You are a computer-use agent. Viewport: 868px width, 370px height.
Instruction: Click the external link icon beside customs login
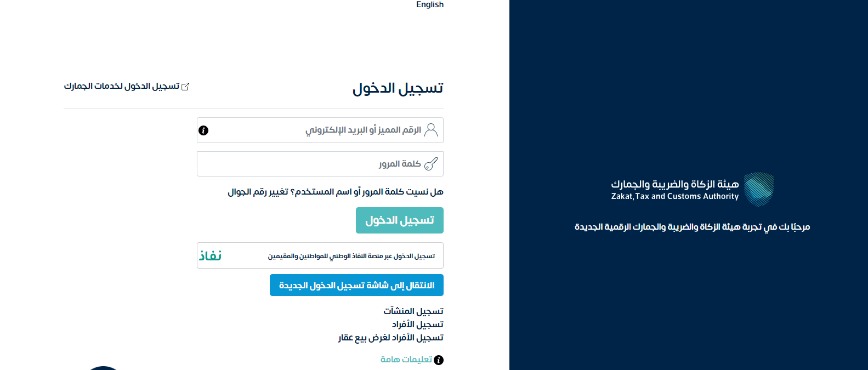pyautogui.click(x=185, y=87)
